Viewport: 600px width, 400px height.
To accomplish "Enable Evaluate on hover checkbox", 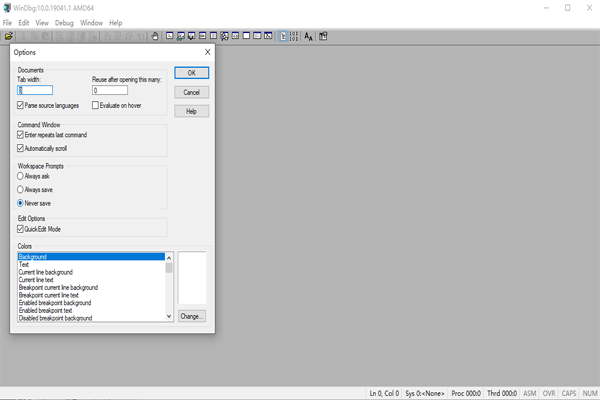I will (95, 105).
